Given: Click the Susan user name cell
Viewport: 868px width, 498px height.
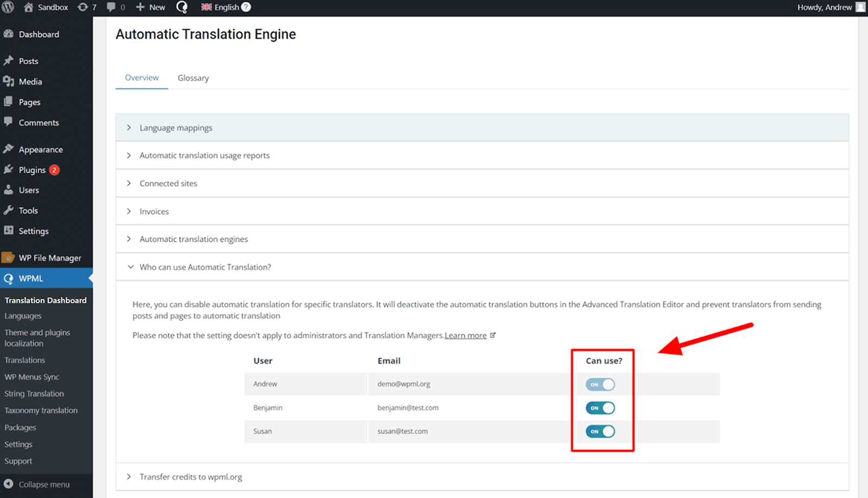Looking at the screenshot, I should point(262,431).
